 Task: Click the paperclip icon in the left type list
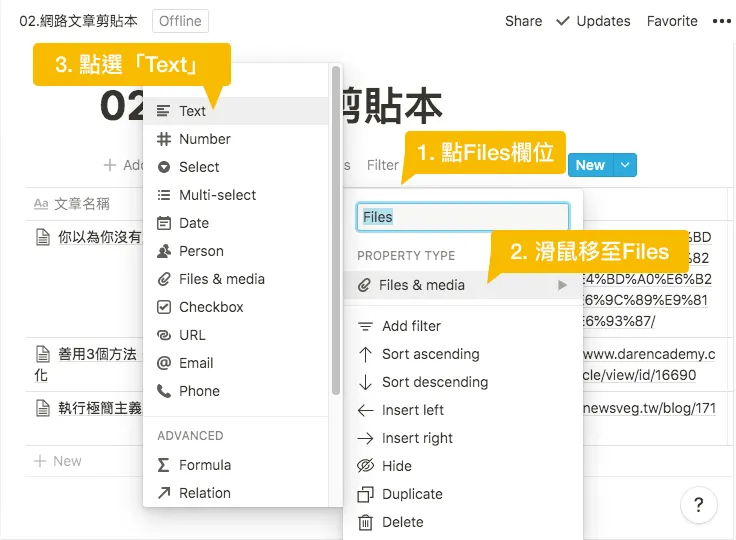[163, 279]
